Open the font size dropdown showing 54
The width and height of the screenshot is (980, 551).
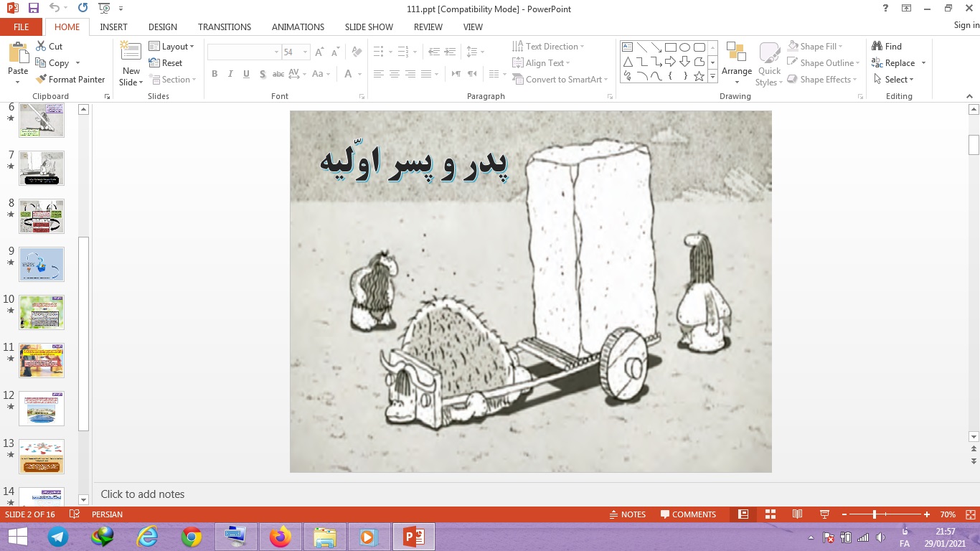click(306, 52)
